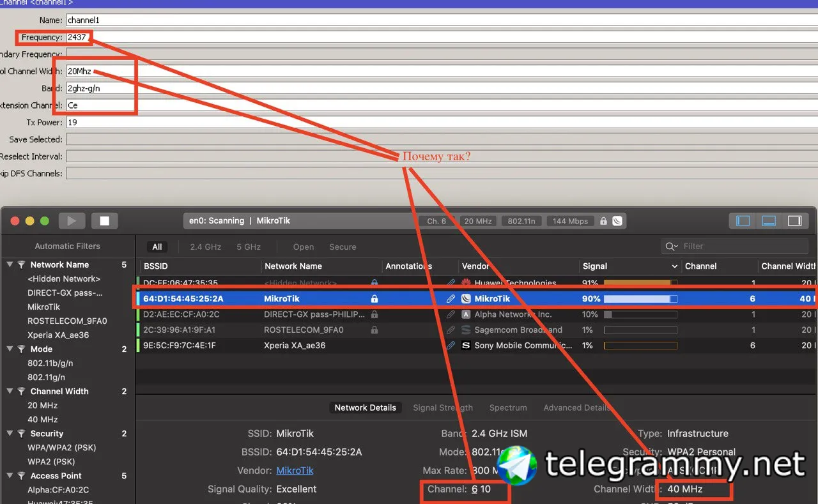Viewport: 818px width, 504px height.
Task: Click the MikroTik vendor icon in the selected row
Action: coord(466,299)
